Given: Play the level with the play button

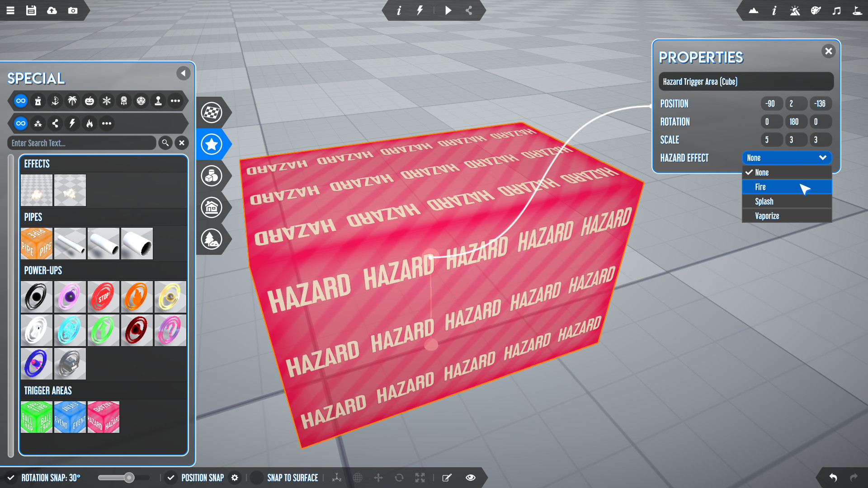Looking at the screenshot, I should point(448,10).
